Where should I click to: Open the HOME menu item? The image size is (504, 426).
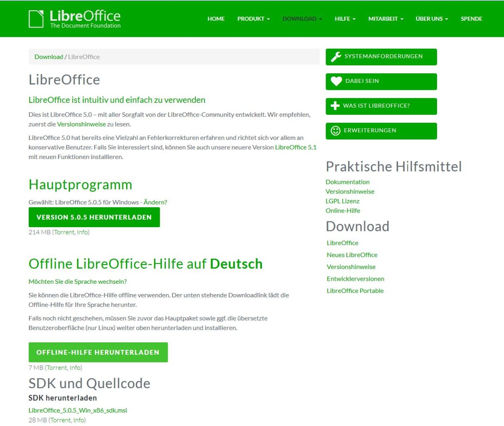coord(216,19)
